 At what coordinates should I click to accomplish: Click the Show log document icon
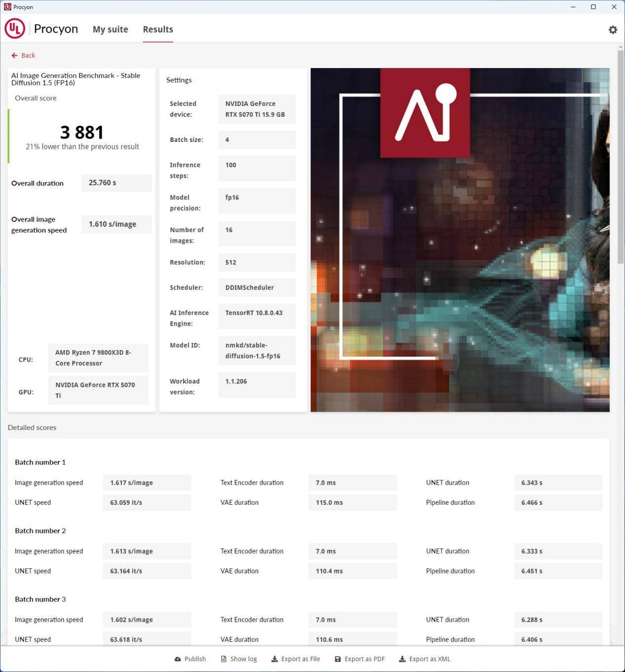[x=223, y=659]
